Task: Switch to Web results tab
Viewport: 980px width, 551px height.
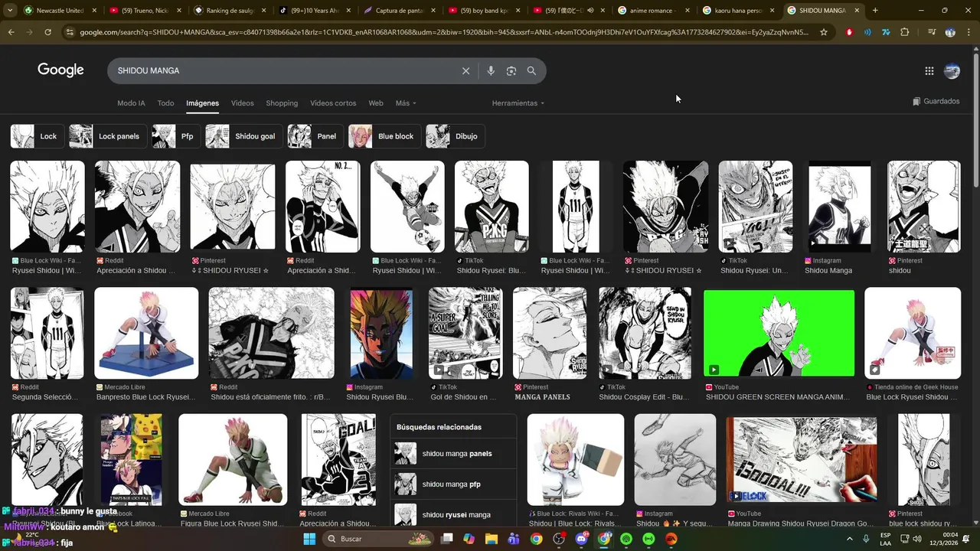Action: (x=375, y=103)
